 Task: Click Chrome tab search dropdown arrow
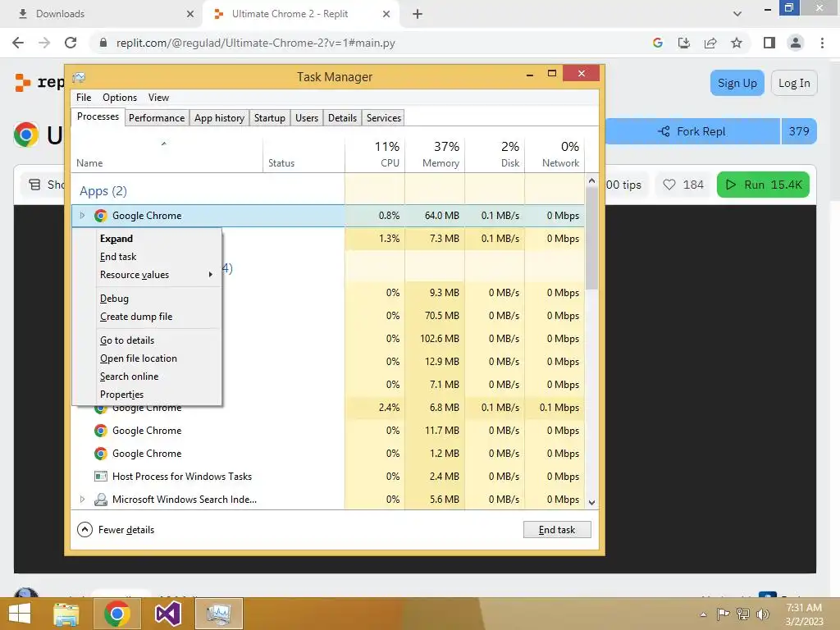point(737,14)
